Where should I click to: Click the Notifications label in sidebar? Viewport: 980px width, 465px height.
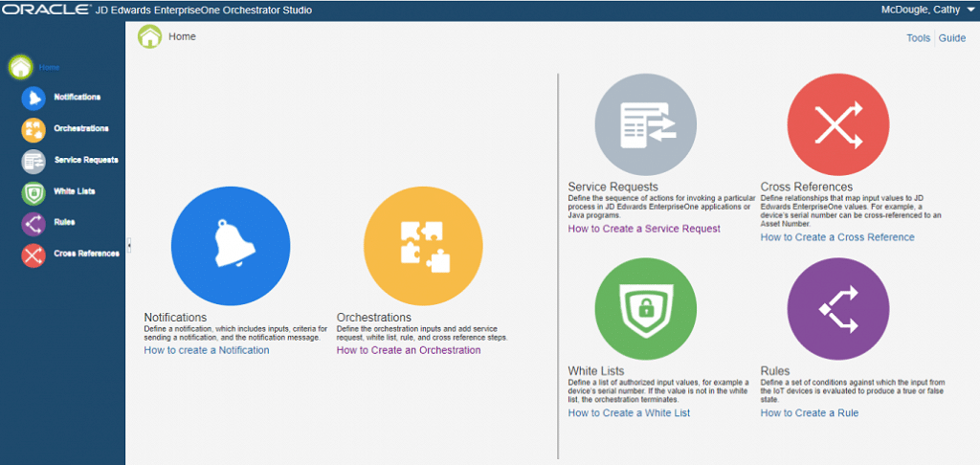(77, 98)
